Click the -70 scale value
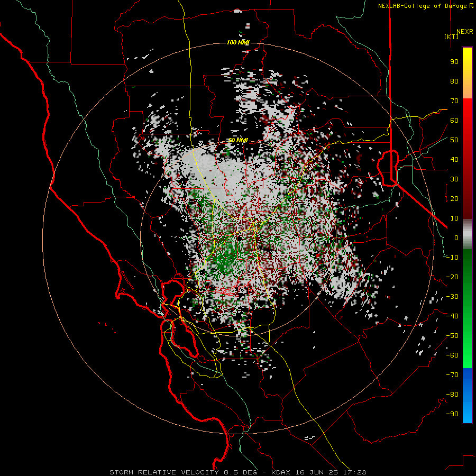 [x=452, y=375]
